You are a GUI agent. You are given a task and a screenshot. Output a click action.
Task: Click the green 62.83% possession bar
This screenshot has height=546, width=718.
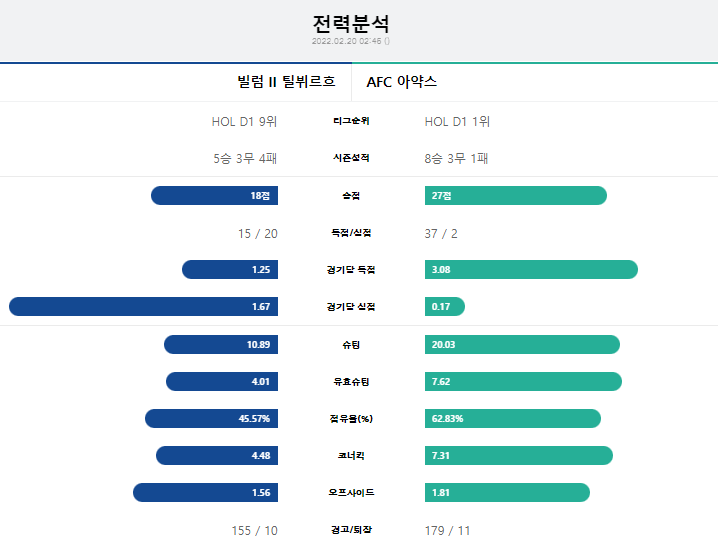513,419
